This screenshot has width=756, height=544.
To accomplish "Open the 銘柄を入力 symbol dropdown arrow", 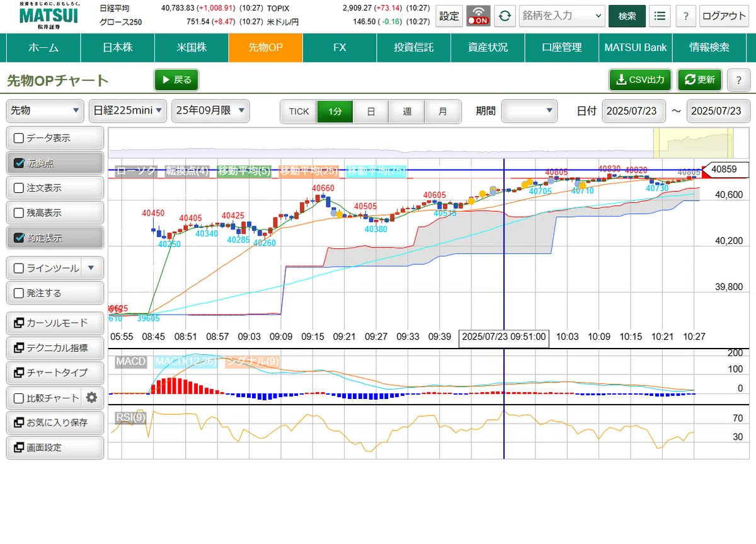I will tap(597, 16).
